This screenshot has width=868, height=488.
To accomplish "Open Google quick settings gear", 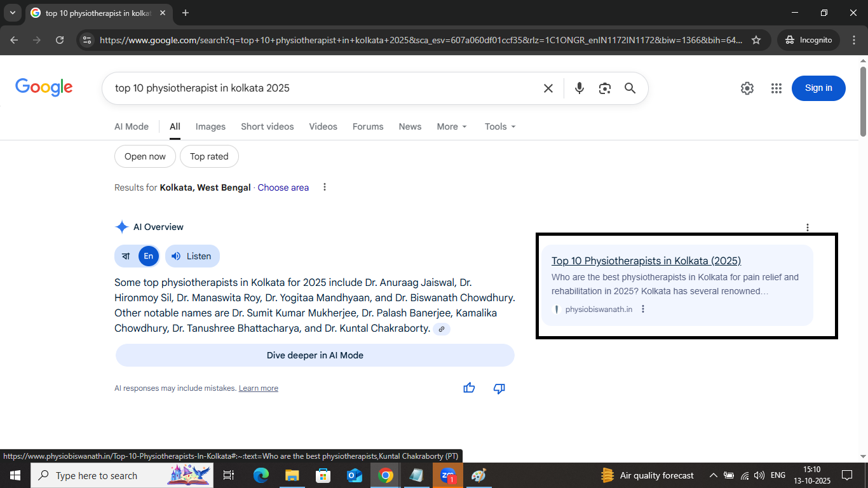I will (747, 88).
